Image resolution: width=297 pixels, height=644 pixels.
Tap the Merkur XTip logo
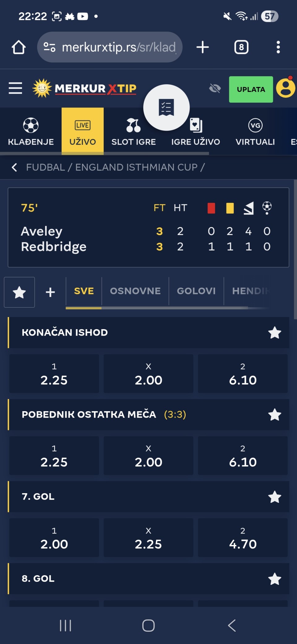coord(84,89)
